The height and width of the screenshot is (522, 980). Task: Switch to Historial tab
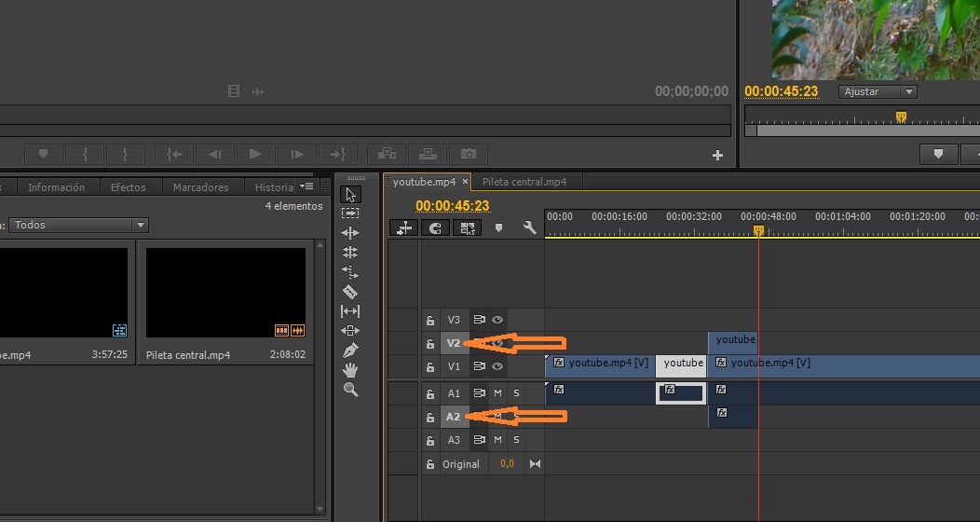click(x=274, y=187)
